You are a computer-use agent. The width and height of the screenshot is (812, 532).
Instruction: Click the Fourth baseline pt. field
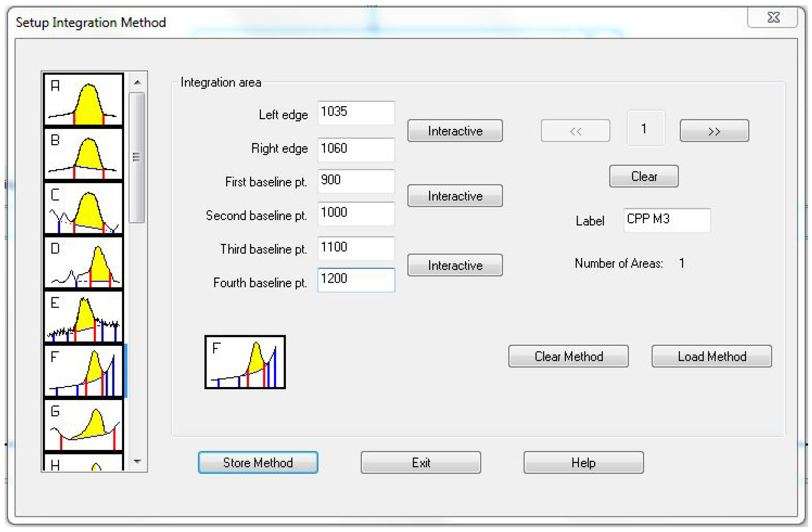click(356, 280)
